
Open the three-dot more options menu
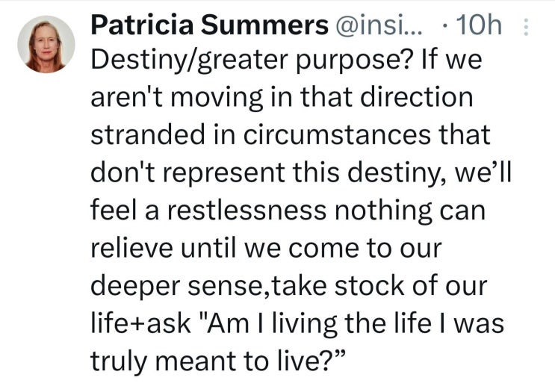click(526, 27)
